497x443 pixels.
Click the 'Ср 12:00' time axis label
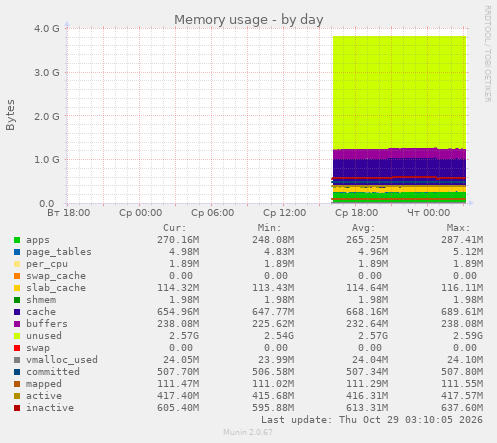(285, 213)
